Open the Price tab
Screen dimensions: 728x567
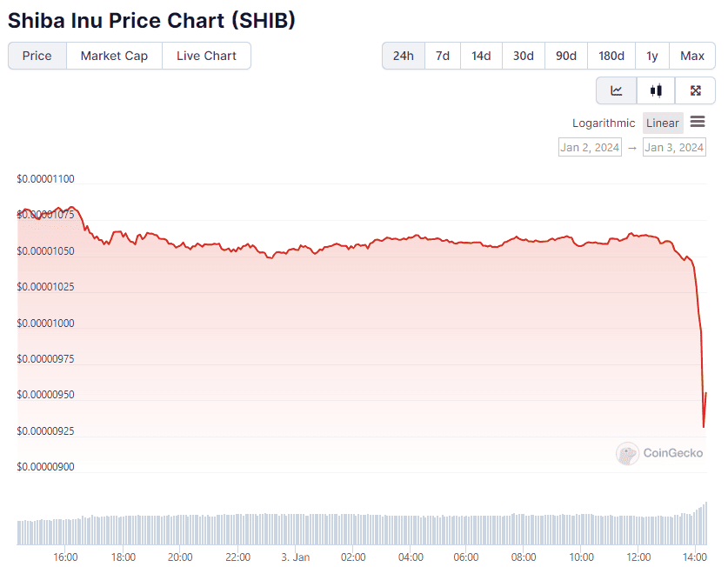(x=37, y=56)
